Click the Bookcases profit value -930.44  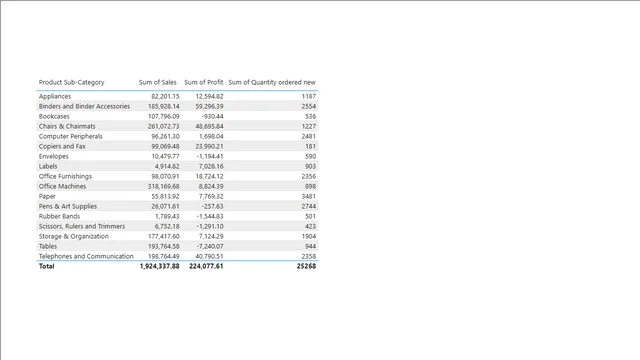tap(212, 116)
